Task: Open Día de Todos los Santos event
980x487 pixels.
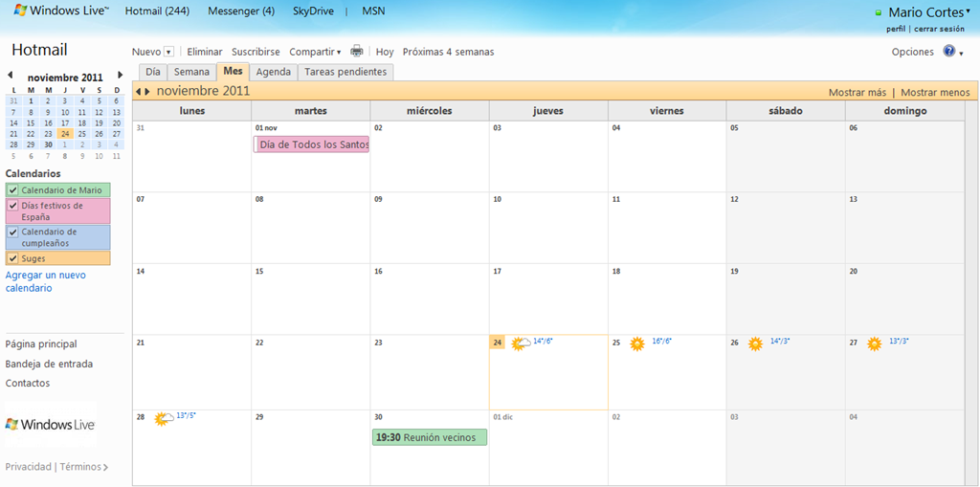Action: (311, 144)
